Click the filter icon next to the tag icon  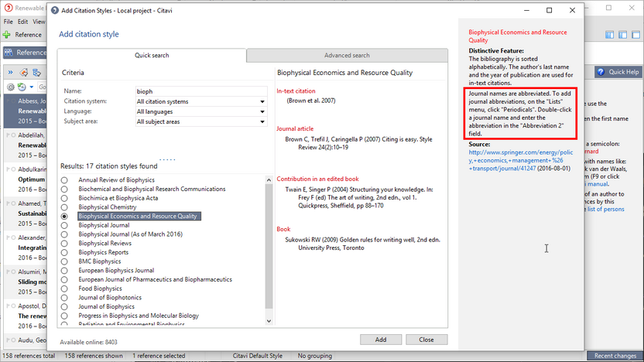pos(36,73)
